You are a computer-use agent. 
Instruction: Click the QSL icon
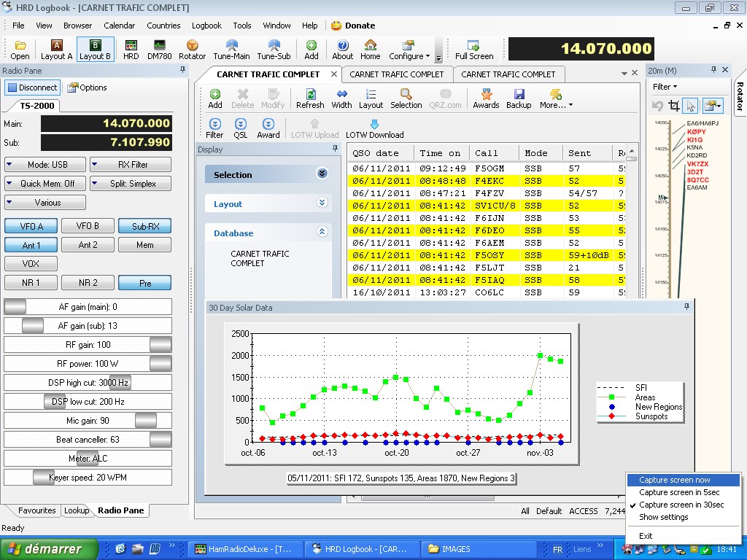pos(241,128)
